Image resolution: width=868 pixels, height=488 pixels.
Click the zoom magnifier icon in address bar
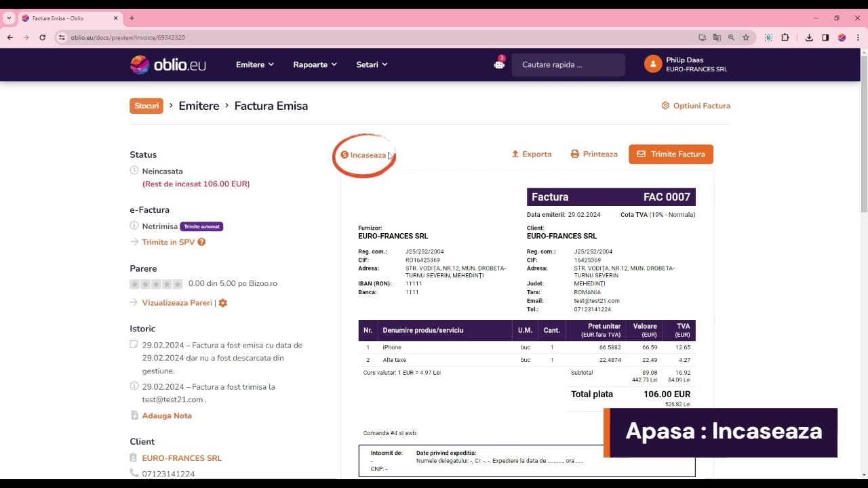tap(731, 37)
